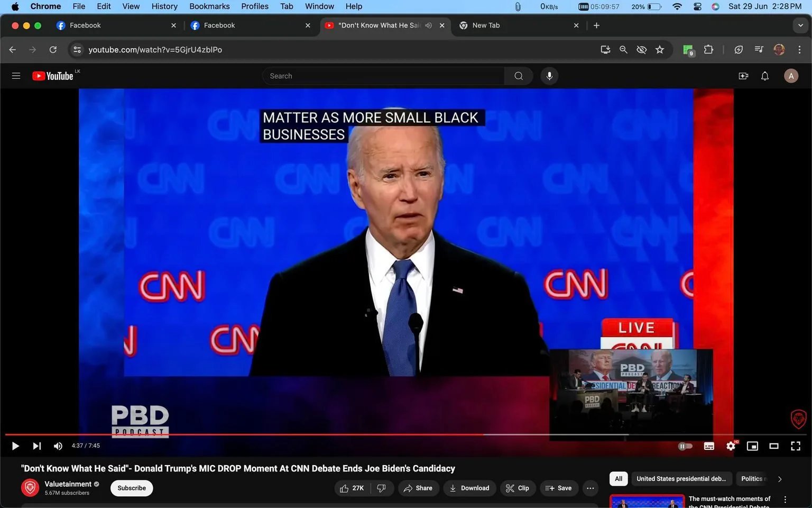Open the player settings gear

pos(731,446)
